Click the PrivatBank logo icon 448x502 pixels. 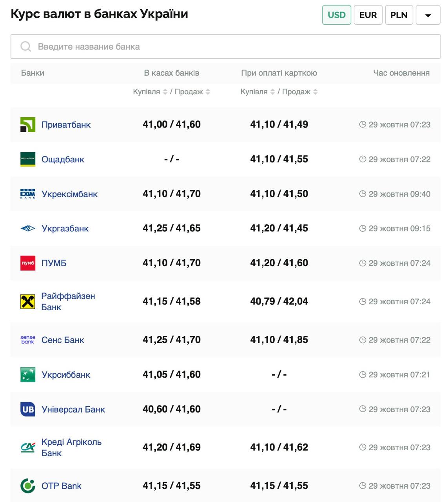[28, 125]
